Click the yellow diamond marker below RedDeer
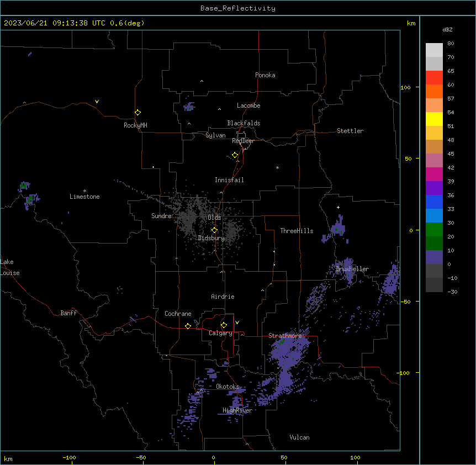This screenshot has width=476, height=465. 235,155
